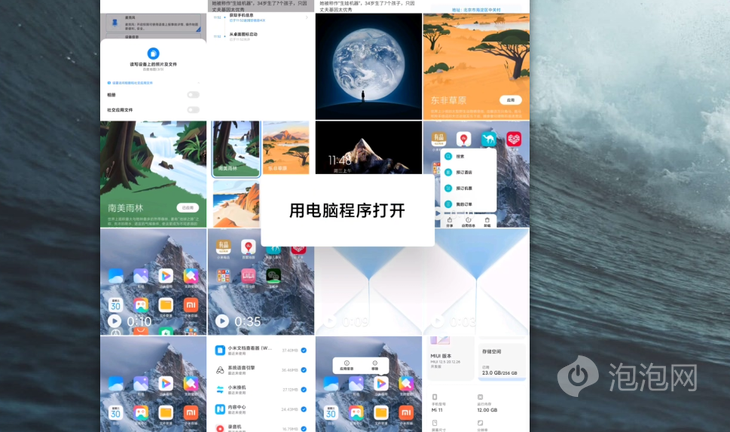Uncheck the 小米文档查看器 checkbox
The image size is (730, 432).
point(304,350)
